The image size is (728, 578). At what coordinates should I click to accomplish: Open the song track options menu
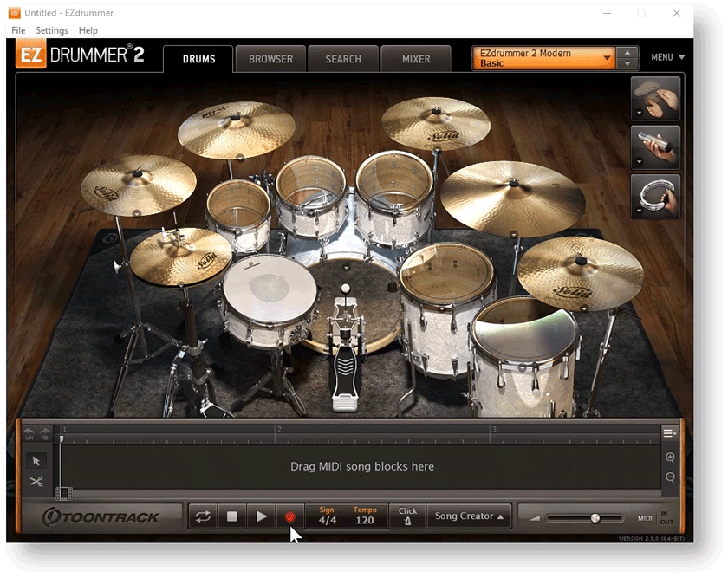click(x=669, y=433)
